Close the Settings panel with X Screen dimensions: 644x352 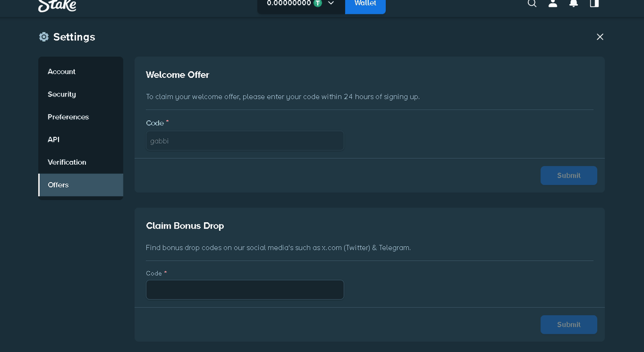coord(600,36)
